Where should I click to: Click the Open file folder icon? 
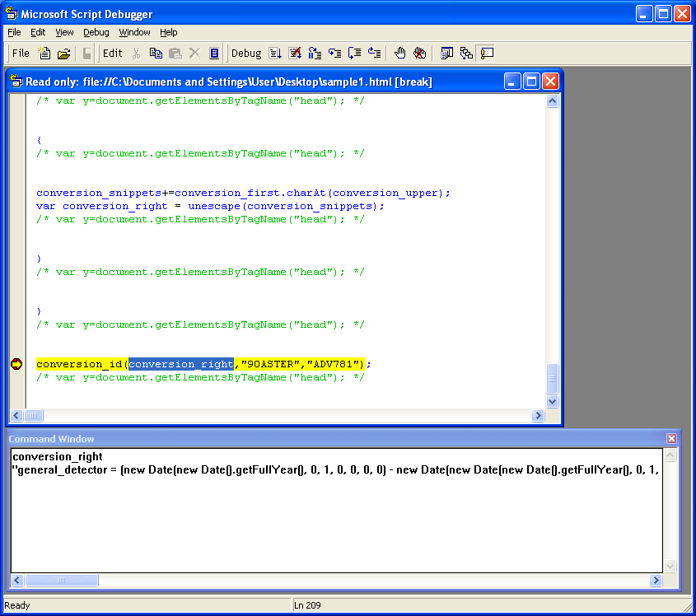pos(63,54)
